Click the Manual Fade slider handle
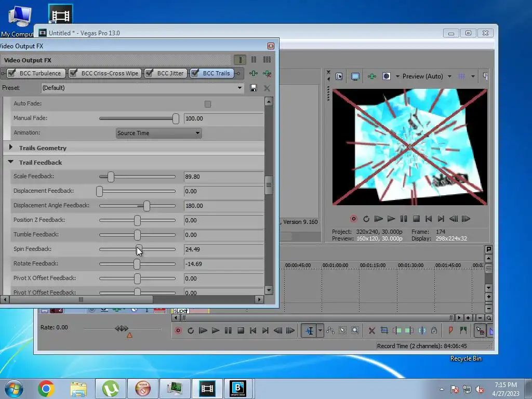 click(176, 118)
